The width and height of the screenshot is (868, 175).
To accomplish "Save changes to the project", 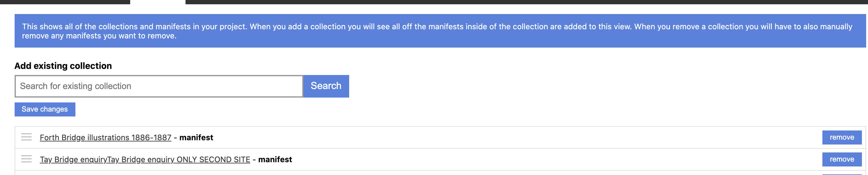I will tap(45, 109).
